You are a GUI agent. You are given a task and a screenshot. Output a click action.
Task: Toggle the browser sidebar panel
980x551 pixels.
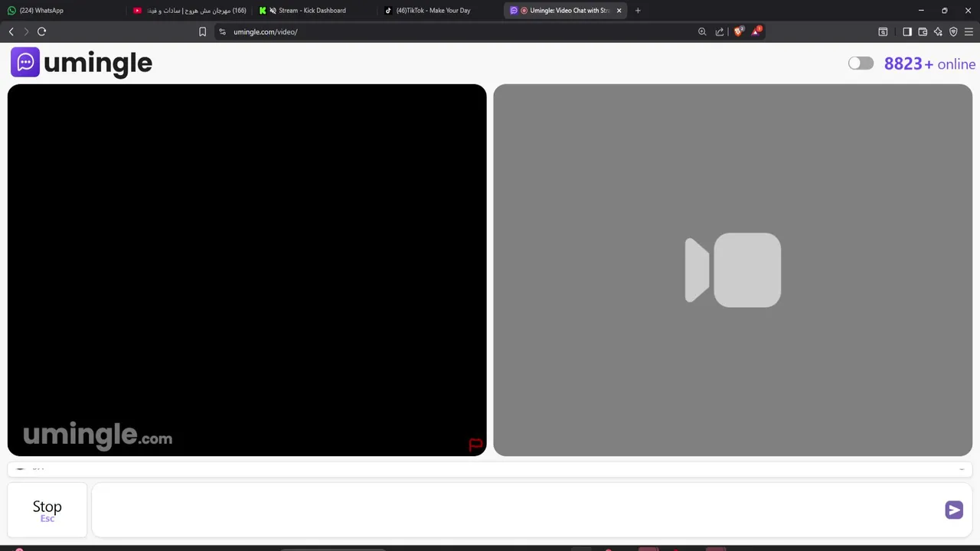pyautogui.click(x=907, y=31)
